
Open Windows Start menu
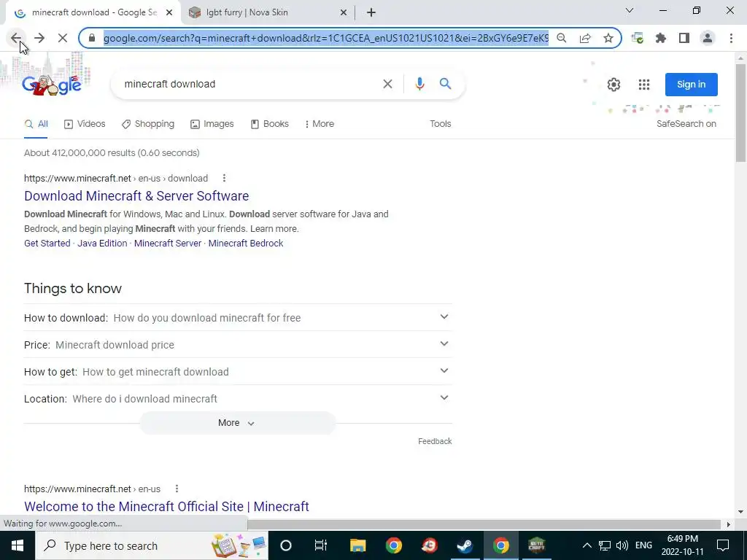[x=18, y=545]
